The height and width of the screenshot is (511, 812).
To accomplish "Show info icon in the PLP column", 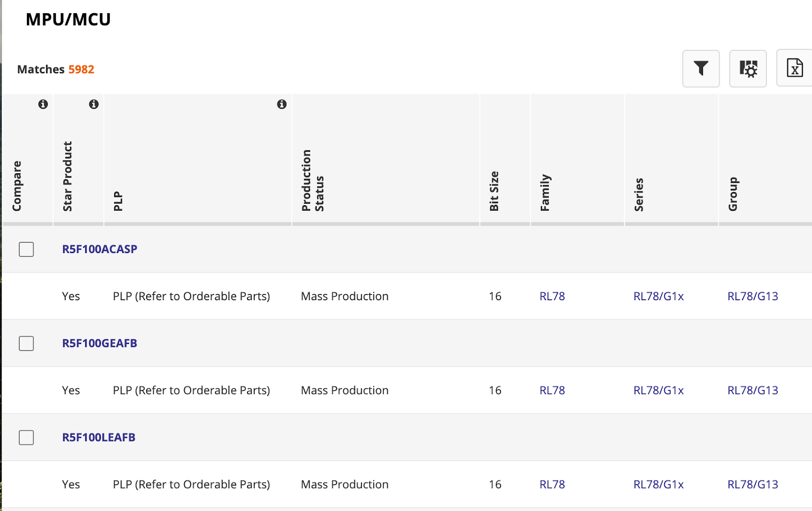I will 282,104.
